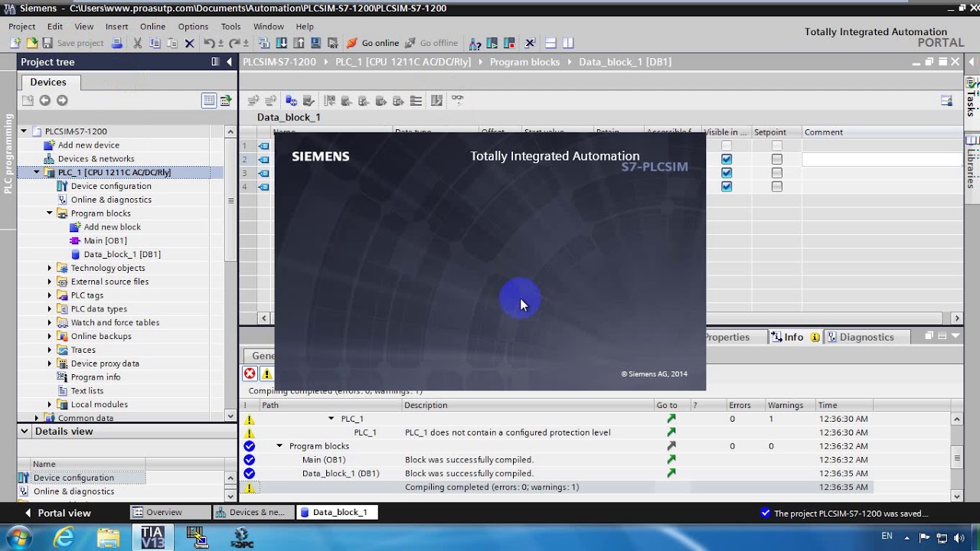Click the Compile toolbar icon
The height and width of the screenshot is (551, 980).
263,43
